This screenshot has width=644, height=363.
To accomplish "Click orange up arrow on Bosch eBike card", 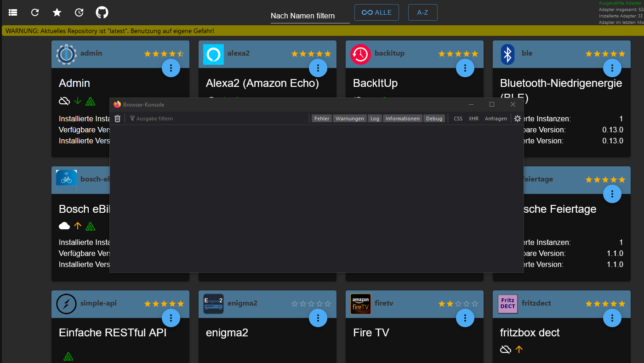I will 78,226.
